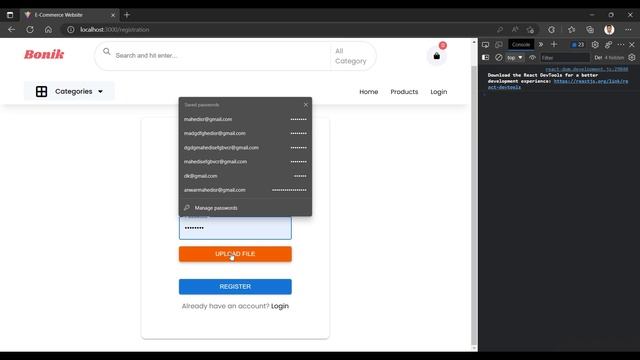640x360 pixels.
Task: Close the DevTools panel
Action: pyautogui.click(x=632, y=44)
